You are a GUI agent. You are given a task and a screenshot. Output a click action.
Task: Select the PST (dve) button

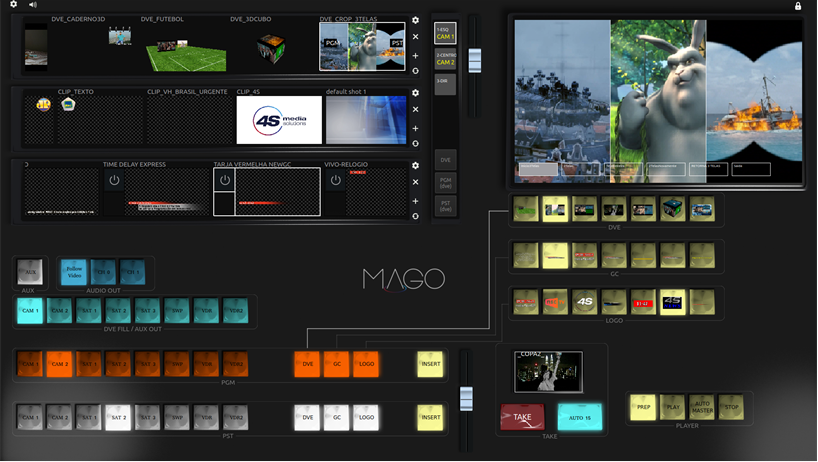[446, 206]
